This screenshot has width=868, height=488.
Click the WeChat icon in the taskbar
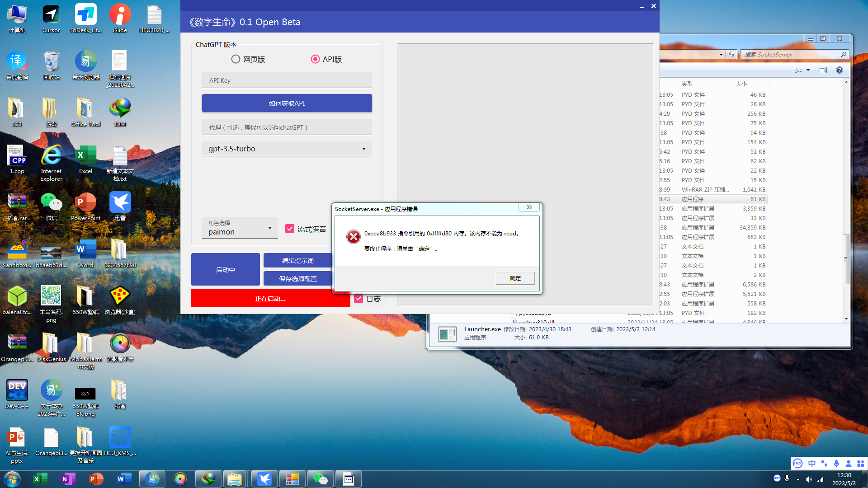tap(320, 479)
